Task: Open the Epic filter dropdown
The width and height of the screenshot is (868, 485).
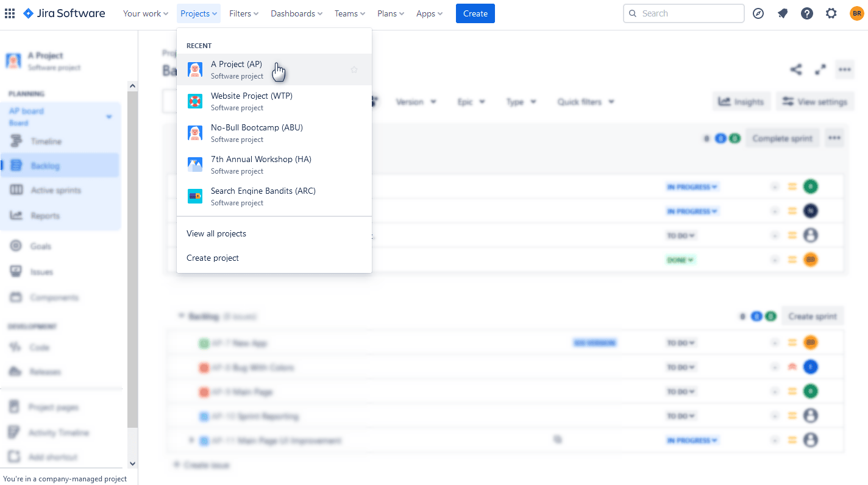Action: point(471,102)
